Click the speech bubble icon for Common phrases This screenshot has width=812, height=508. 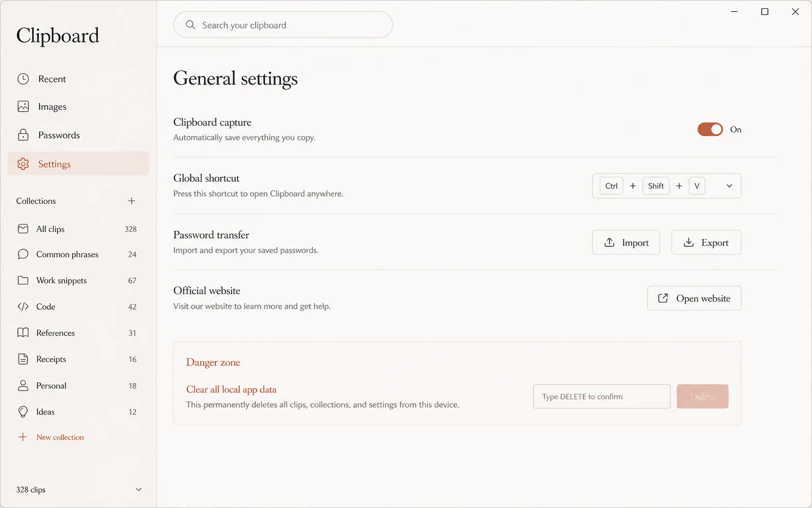point(23,254)
